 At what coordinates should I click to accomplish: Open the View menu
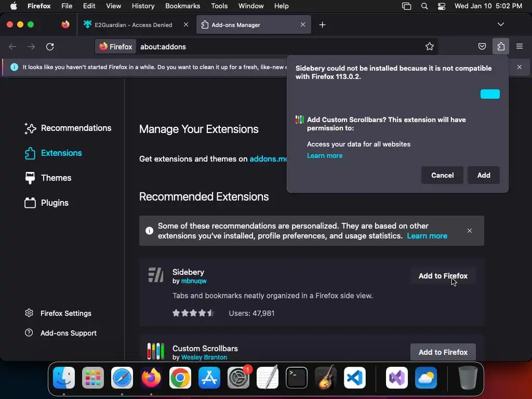[113, 6]
